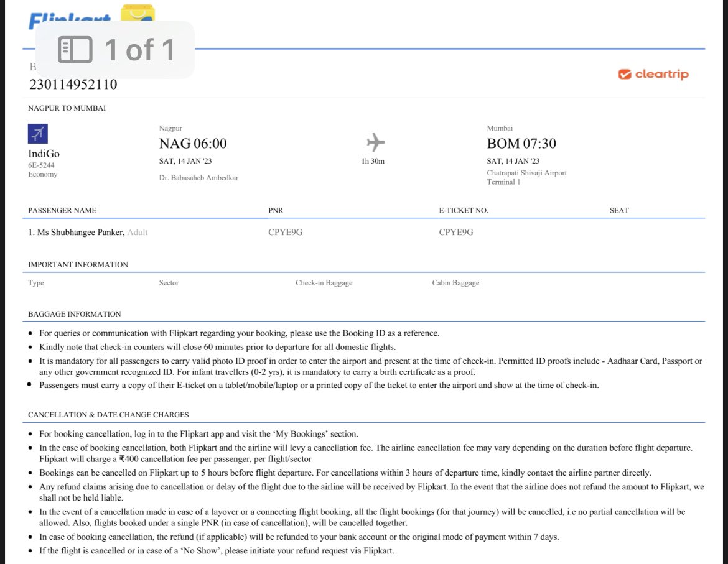The image size is (728, 564).
Task: Click the airplane icon between airports
Action: [x=376, y=142]
